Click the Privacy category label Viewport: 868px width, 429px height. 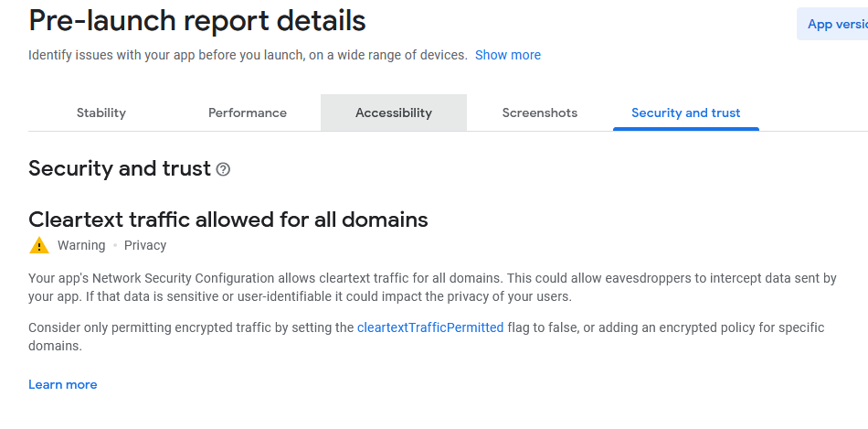145,245
